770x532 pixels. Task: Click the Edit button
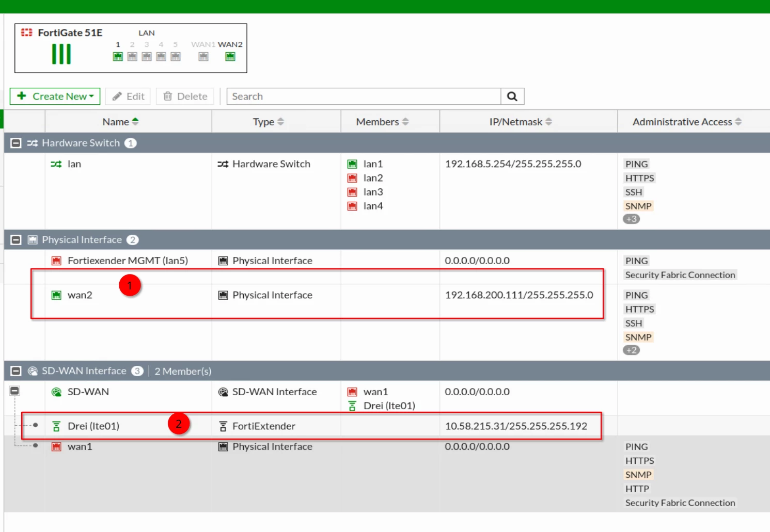(x=128, y=96)
